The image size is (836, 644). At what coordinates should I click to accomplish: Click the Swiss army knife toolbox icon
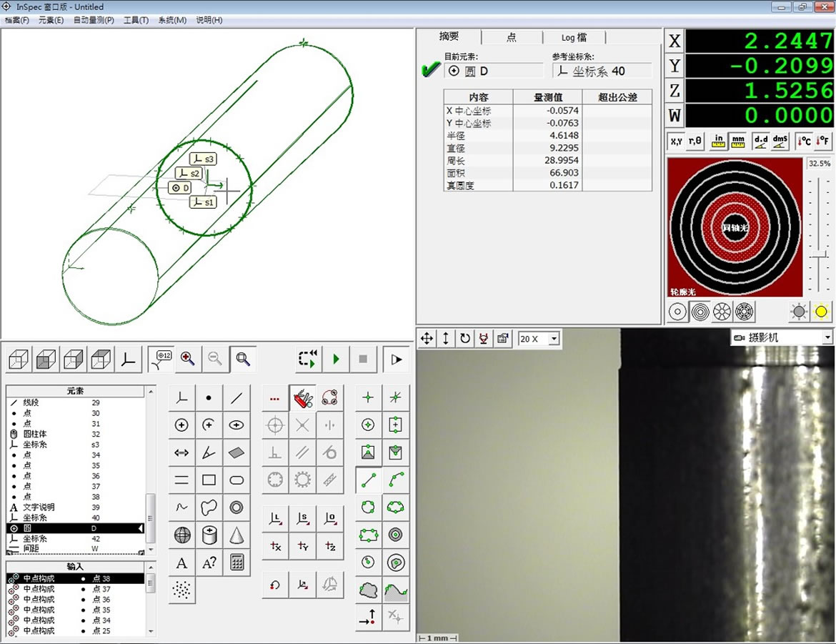coord(302,398)
